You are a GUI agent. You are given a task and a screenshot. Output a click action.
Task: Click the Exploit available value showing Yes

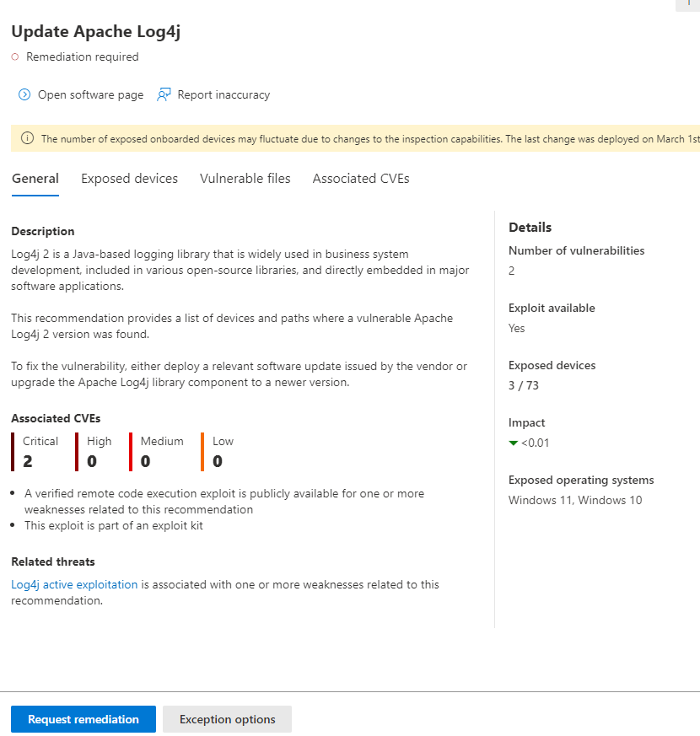point(516,328)
